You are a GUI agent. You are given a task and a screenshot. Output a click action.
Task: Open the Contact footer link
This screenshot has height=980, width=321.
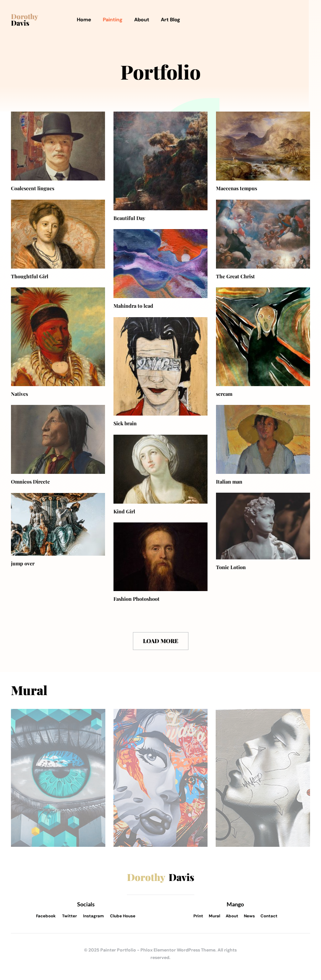coord(269,916)
